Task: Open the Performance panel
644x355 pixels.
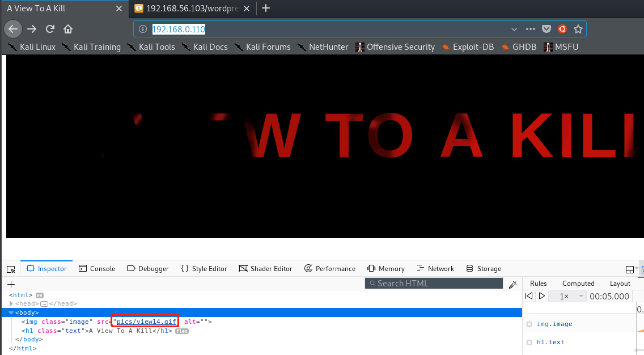Action: click(330, 268)
